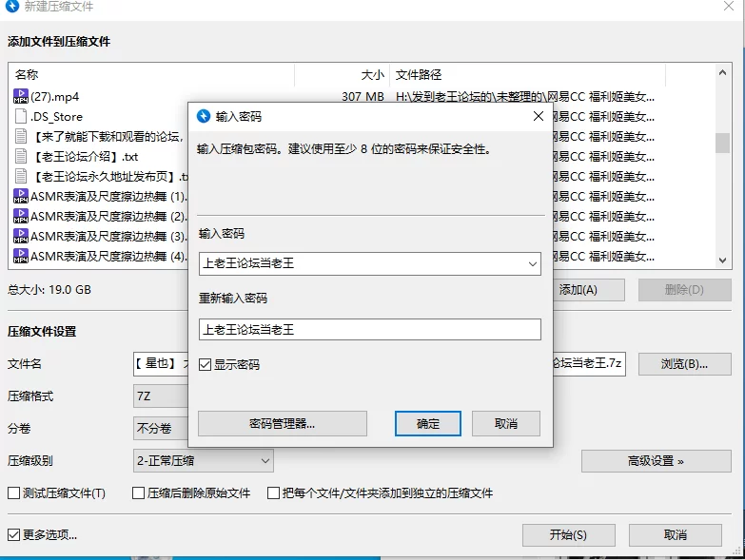Click MP4 icon of ASMR表演及尺度擦边热舞 (4)
Image resolution: width=745 pixels, height=560 pixels.
pyautogui.click(x=21, y=256)
